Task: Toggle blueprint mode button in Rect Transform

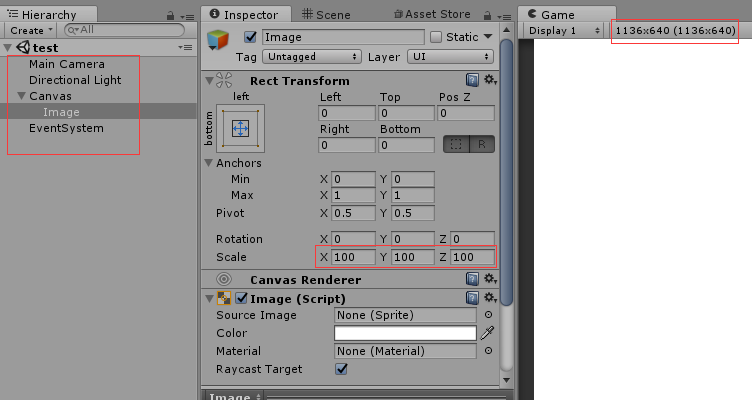Action: pyautogui.click(x=456, y=144)
